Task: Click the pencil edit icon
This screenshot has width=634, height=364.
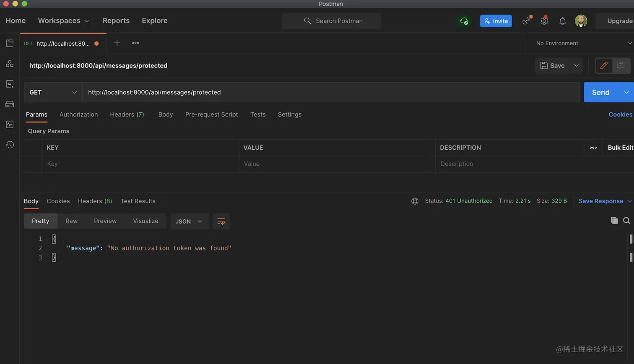Action: (x=604, y=65)
